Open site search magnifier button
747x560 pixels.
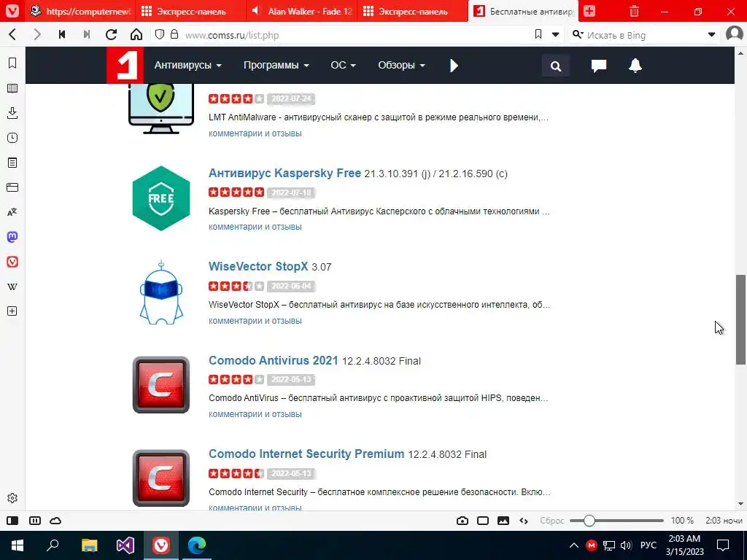point(555,66)
